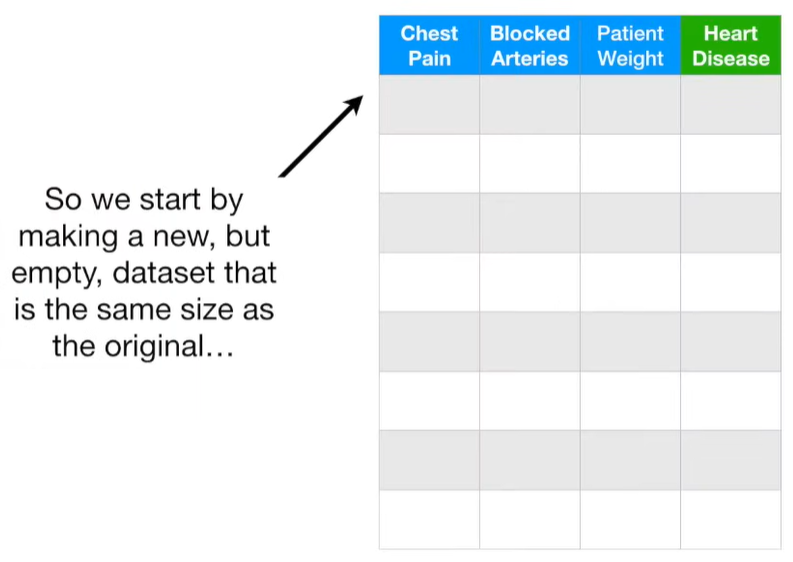
Task: Select fourth row cell under Blocked Arteries
Action: pos(530,282)
